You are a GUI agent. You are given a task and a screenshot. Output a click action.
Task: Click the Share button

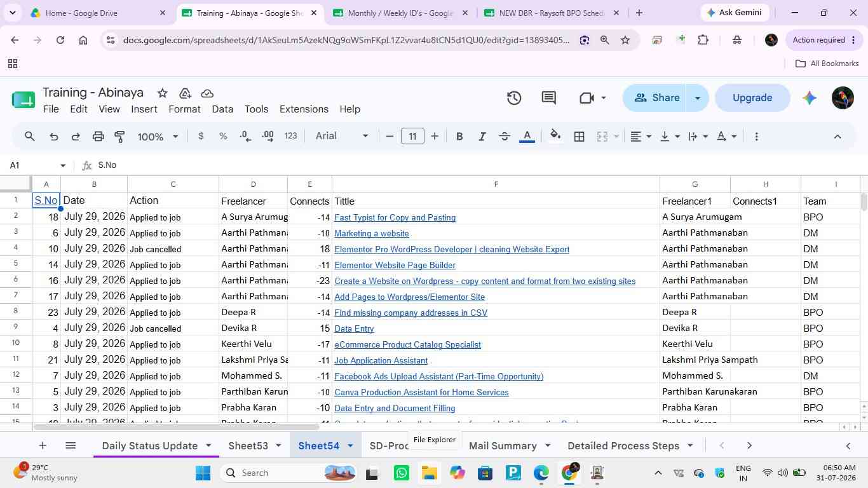tap(657, 98)
